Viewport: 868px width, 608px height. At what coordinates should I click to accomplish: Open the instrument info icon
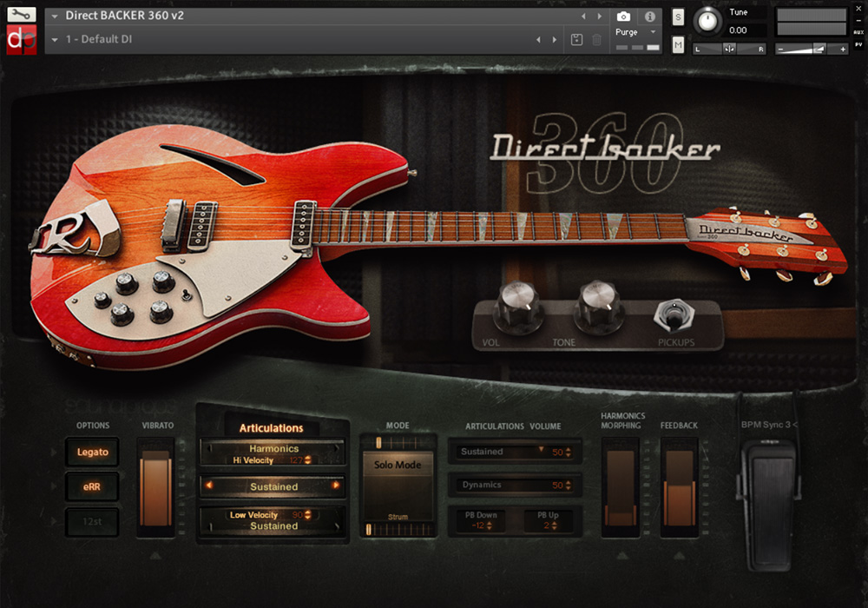coord(650,17)
